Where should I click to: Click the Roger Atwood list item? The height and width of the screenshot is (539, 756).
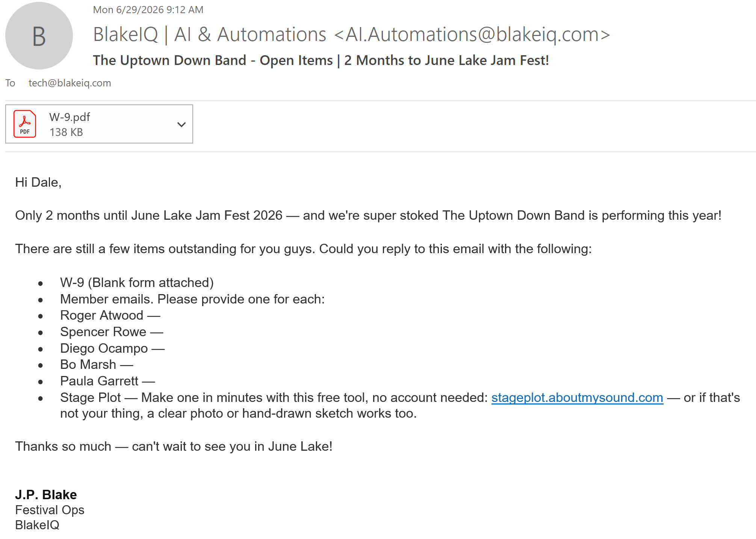(x=110, y=315)
